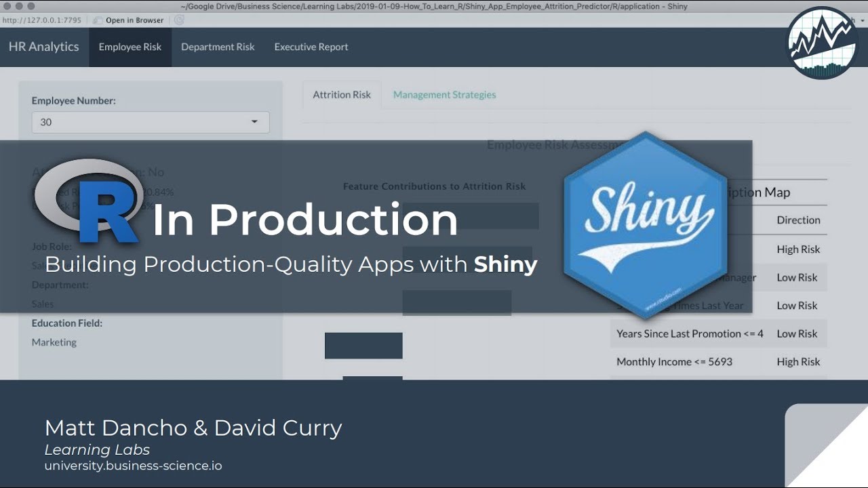
Task: Click 'Monthly Income <= 5693' cell
Action: (x=674, y=362)
